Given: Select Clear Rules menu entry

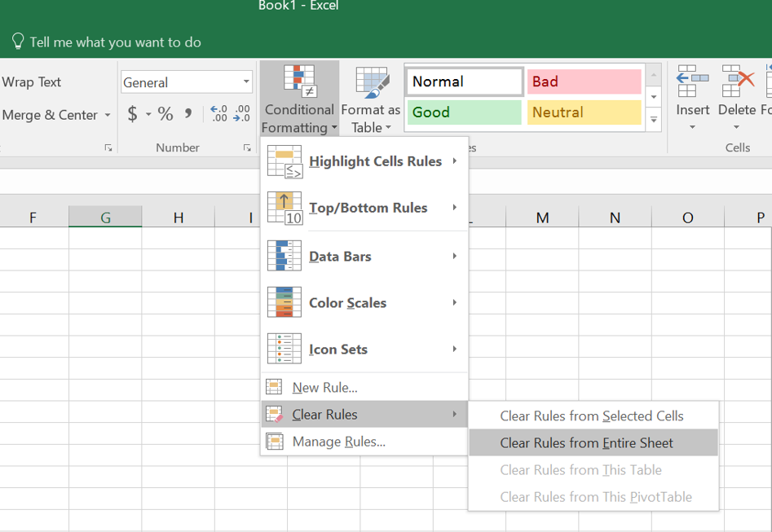Looking at the screenshot, I should tap(364, 415).
